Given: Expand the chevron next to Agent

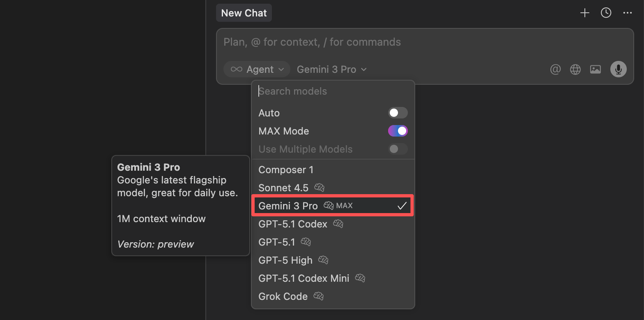Looking at the screenshot, I should tap(282, 69).
